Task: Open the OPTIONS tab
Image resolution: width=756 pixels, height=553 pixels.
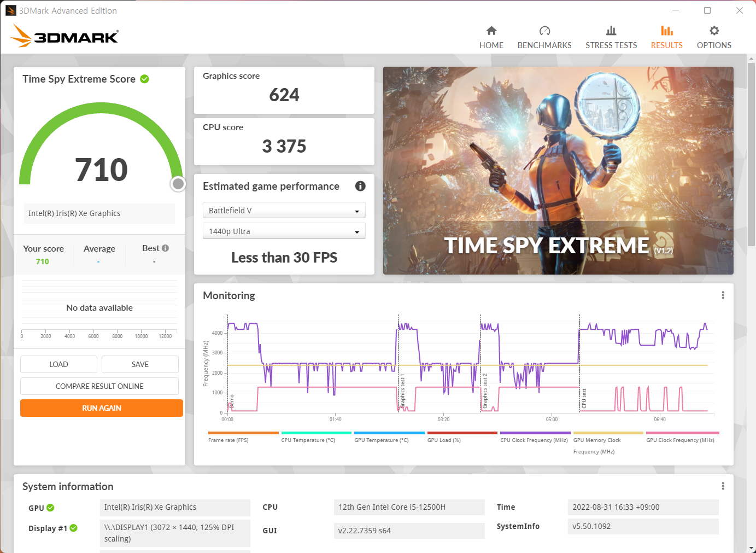Action: (714, 38)
